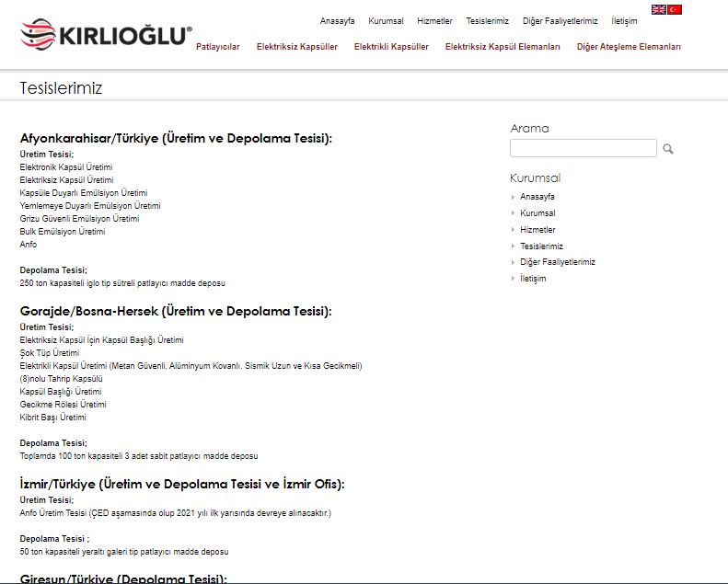Click the arrow bullet beside sidebar Hizmetler

coord(513,230)
